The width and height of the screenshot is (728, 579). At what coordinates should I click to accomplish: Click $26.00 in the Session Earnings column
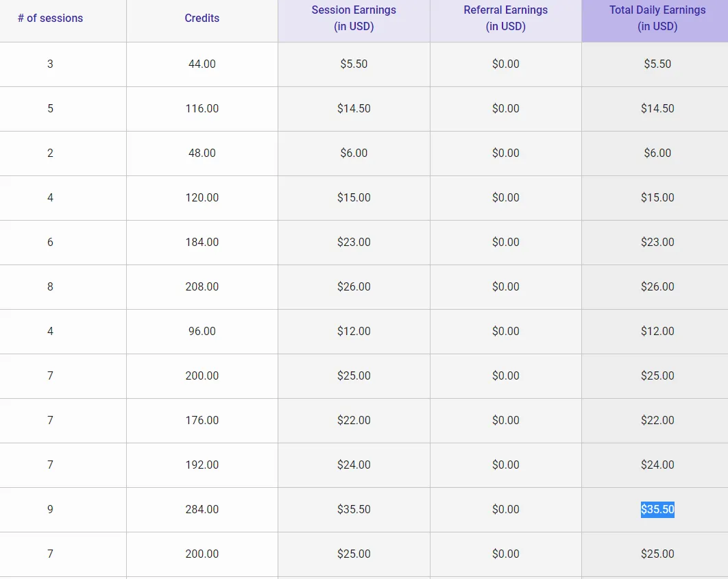coord(354,286)
